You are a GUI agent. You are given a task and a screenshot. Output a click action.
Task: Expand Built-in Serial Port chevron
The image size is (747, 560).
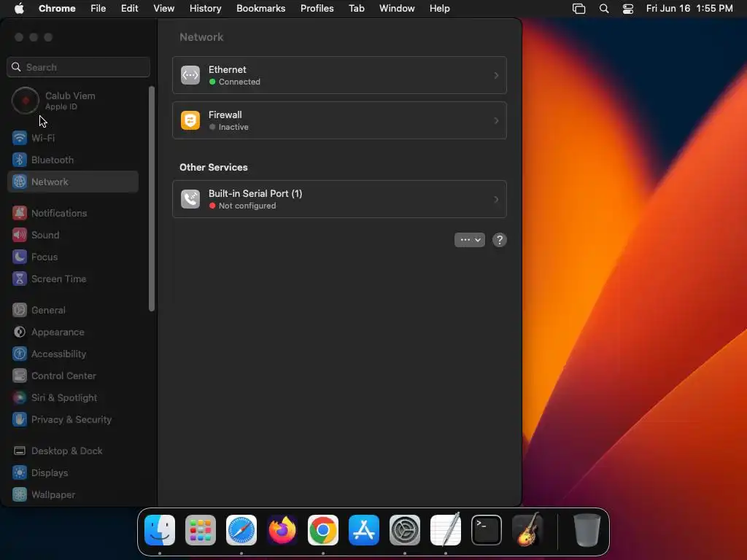coord(496,199)
